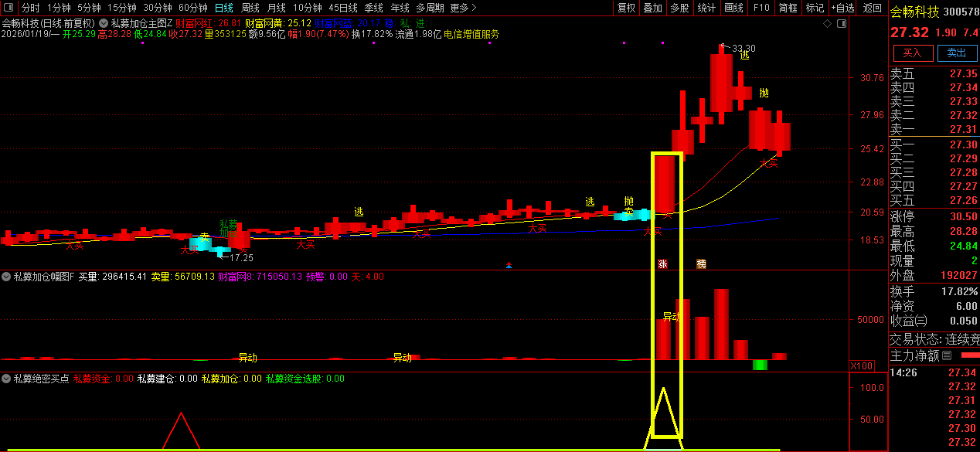Click the 涨停 value 30.50

coord(964,217)
